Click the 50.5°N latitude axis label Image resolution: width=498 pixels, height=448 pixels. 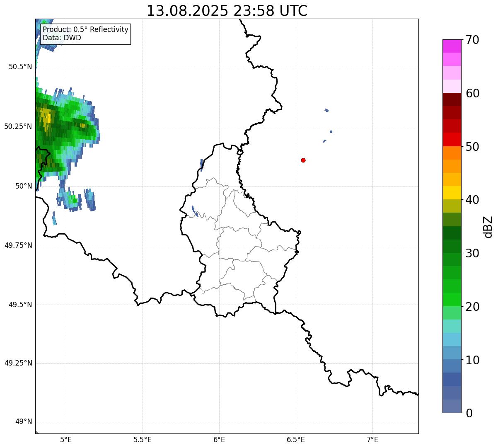coord(20,67)
